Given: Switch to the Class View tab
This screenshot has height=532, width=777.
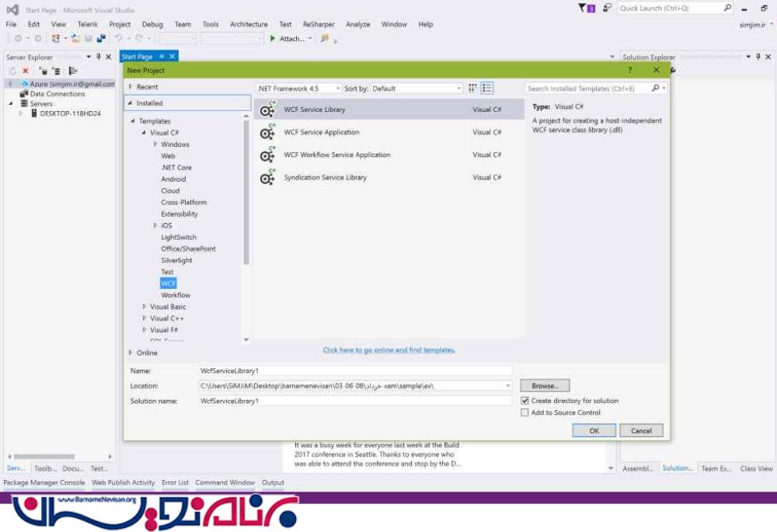Looking at the screenshot, I should point(756,468).
